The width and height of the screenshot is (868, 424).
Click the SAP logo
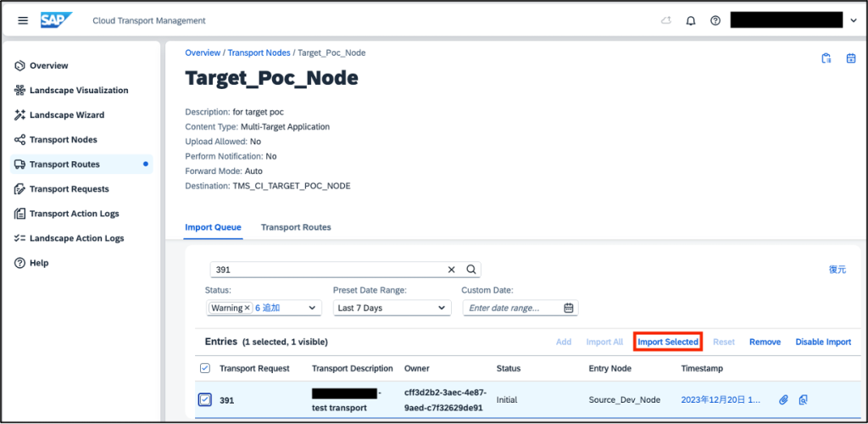coord(56,20)
